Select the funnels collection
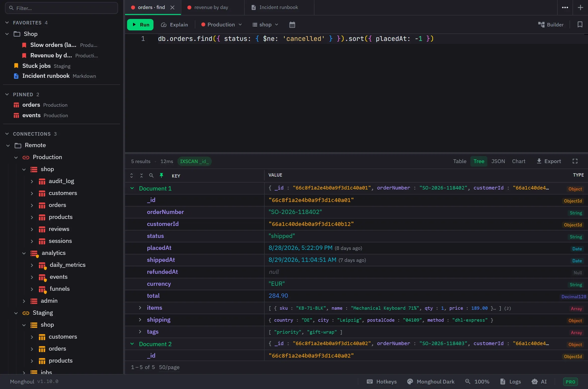The height and width of the screenshot is (389, 588). pyautogui.click(x=60, y=289)
